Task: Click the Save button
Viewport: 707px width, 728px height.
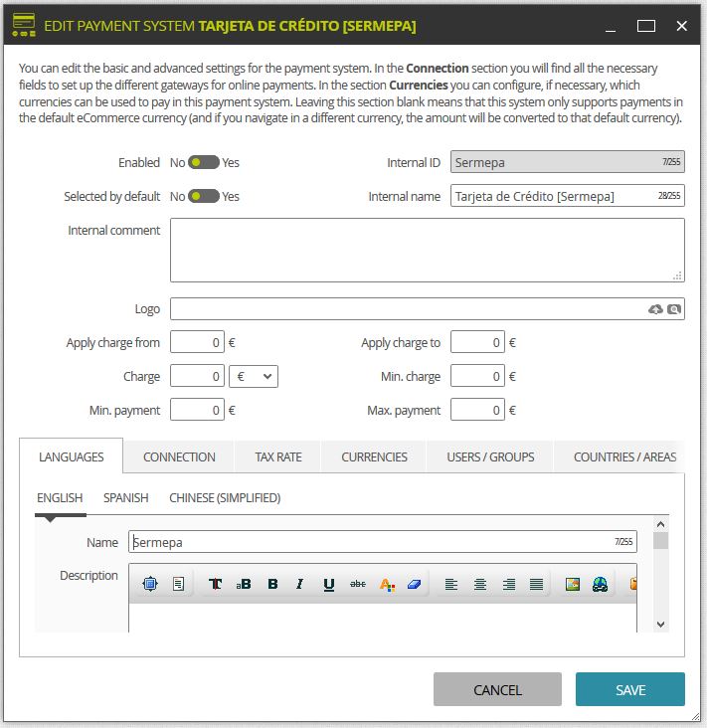Action: 630,689
